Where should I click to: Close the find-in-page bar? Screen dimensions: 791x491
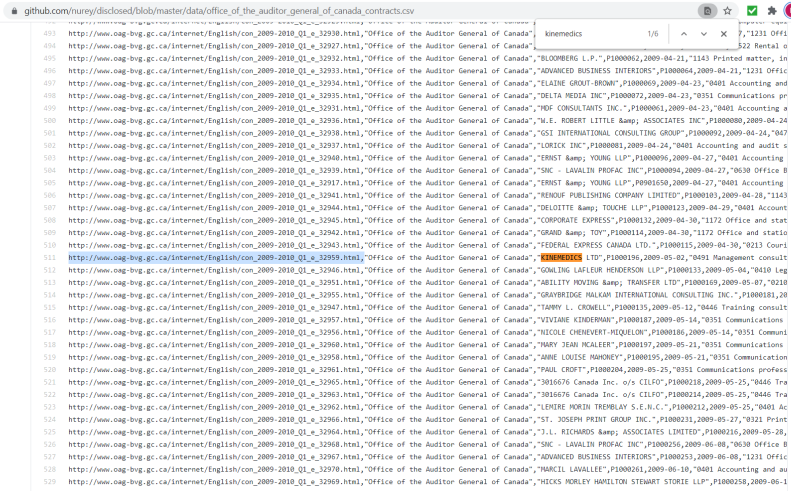(723, 34)
